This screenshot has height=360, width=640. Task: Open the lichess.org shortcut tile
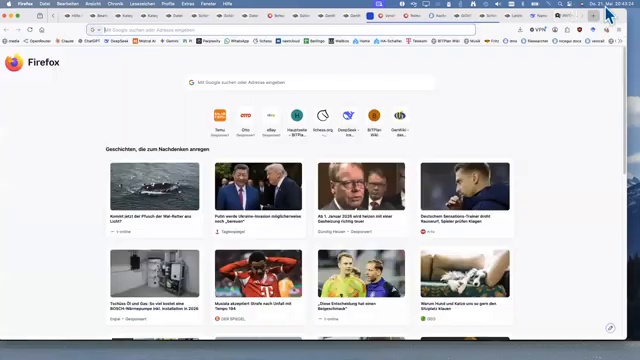(323, 116)
